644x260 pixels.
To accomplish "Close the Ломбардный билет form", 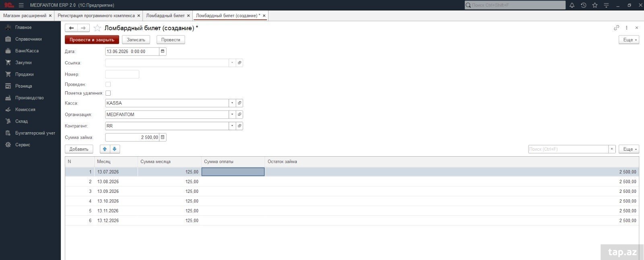I will (636, 28).
